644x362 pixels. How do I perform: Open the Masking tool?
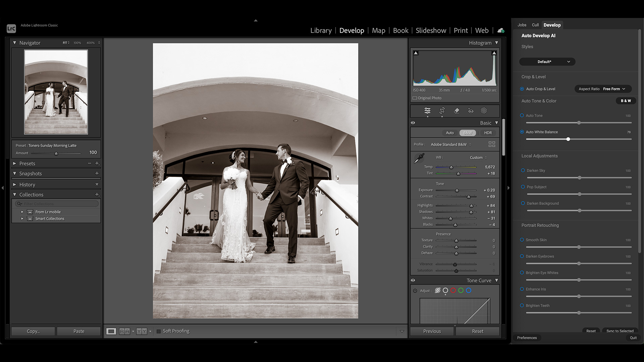click(484, 111)
